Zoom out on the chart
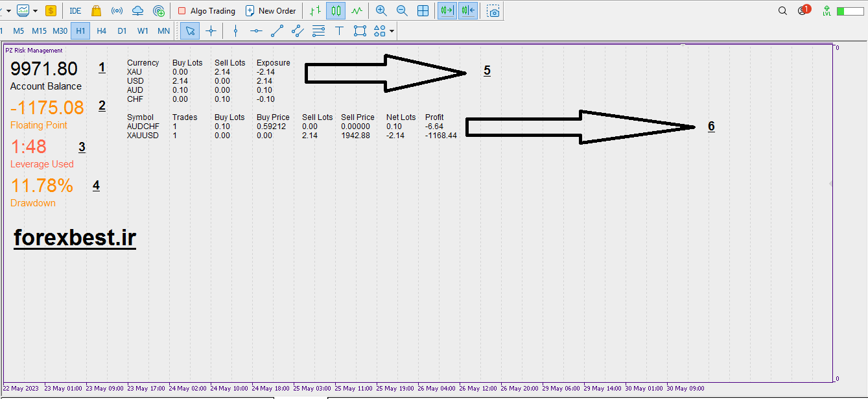Image resolution: width=868 pixels, height=399 pixels. tap(402, 11)
